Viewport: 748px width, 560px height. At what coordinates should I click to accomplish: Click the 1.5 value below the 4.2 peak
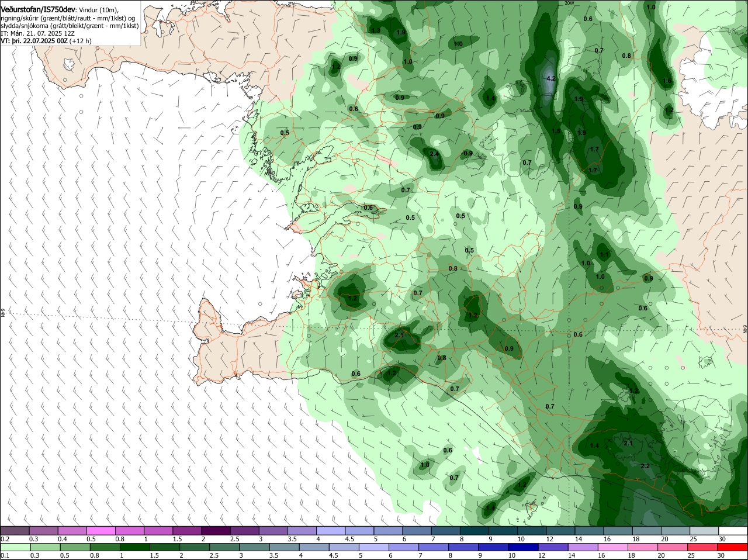(x=556, y=132)
